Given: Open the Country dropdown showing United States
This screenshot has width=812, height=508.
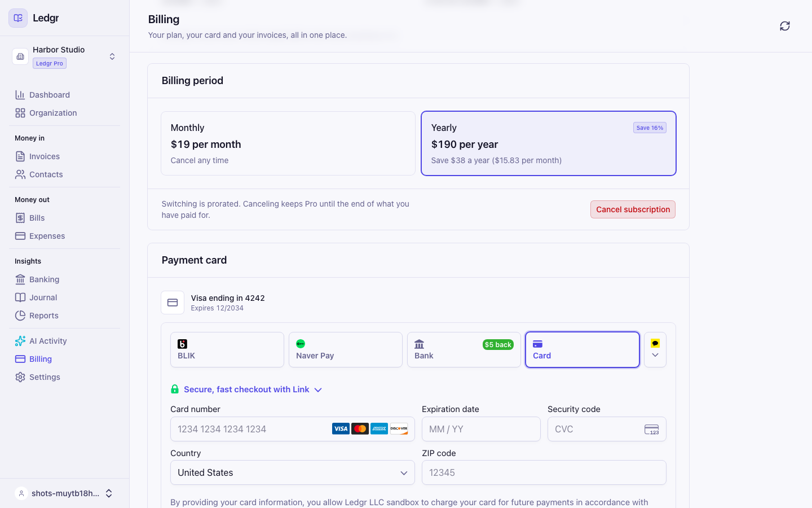Looking at the screenshot, I should 293,472.
